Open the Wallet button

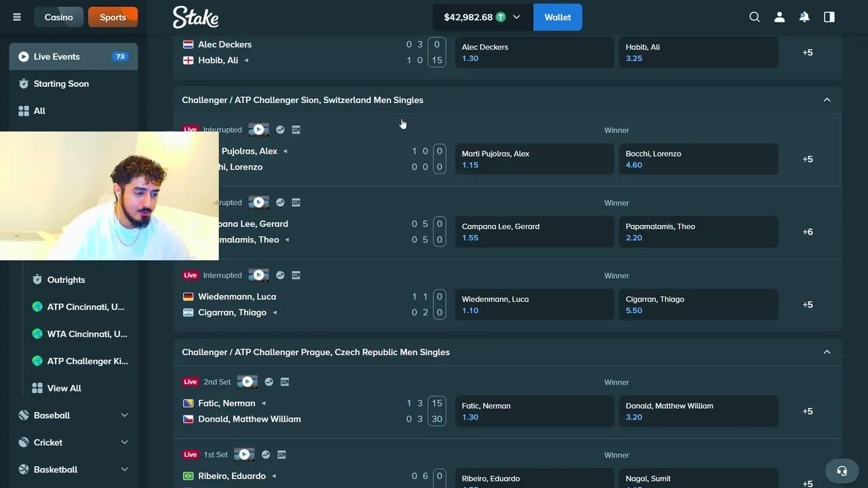tap(557, 17)
